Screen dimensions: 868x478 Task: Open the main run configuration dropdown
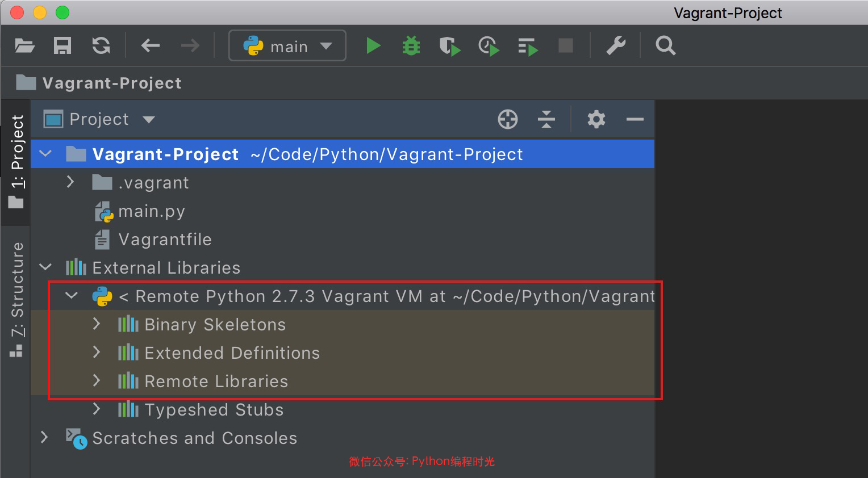tap(287, 46)
